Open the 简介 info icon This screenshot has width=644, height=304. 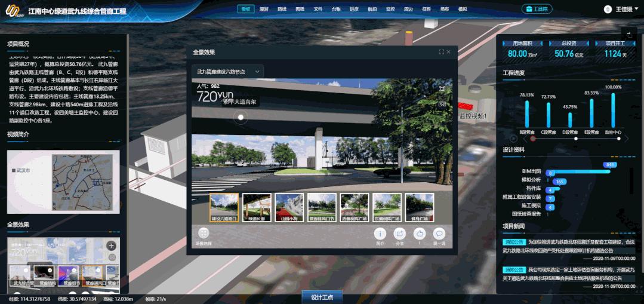(x=380, y=234)
